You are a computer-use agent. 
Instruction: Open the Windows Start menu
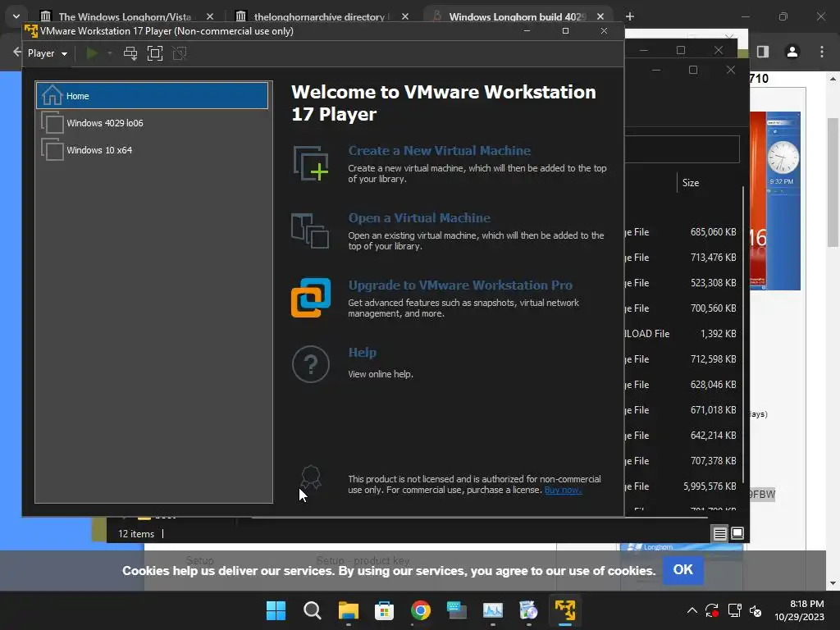[x=276, y=610]
